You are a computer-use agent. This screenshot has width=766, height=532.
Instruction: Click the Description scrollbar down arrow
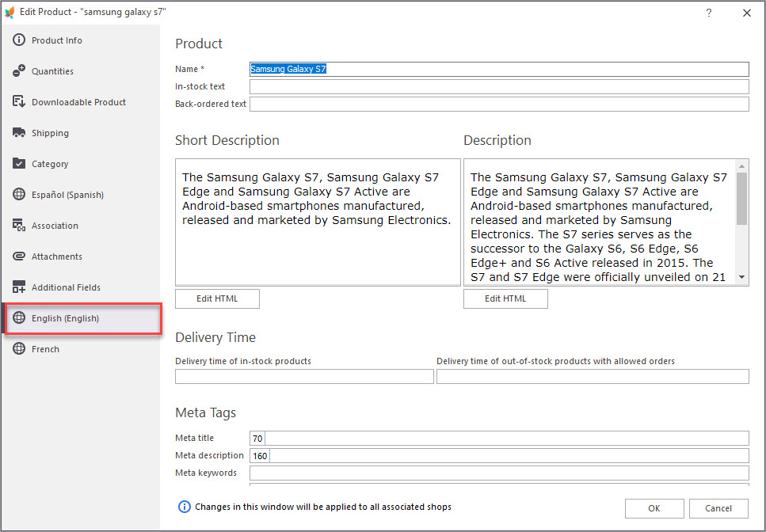pos(742,277)
